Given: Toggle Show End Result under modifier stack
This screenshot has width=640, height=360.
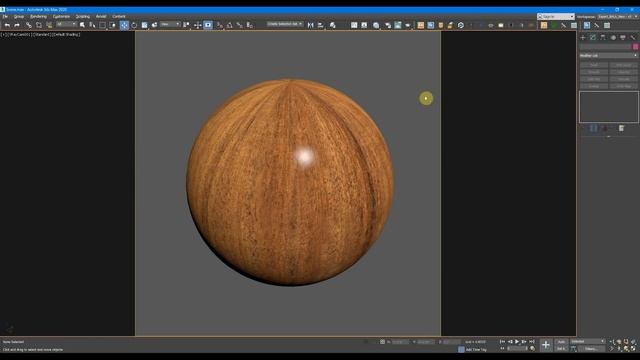Looking at the screenshot, I should [x=593, y=129].
